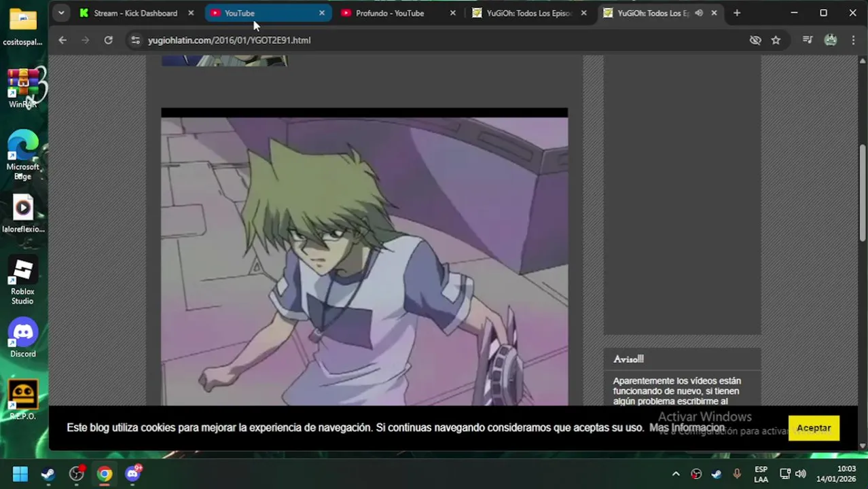Click the crossed-out eye blocked icon in address bar

[x=755, y=40]
